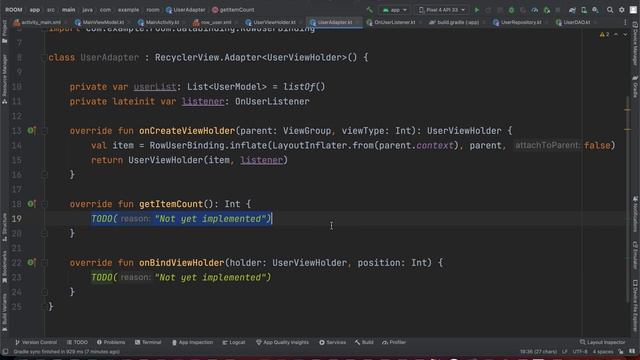Click the warnings count indicator in editor
Image resolution: width=640 pixels, height=360 pixels.
(x=604, y=35)
